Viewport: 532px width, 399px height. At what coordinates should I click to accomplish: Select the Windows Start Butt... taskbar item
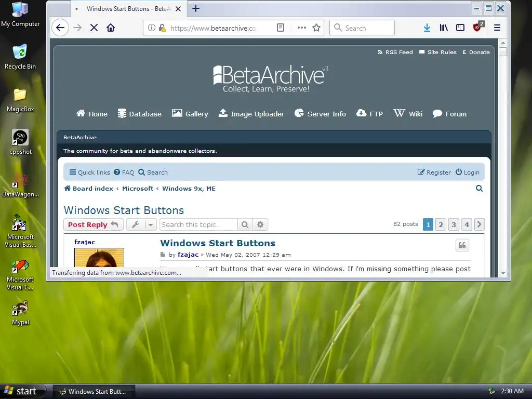pyautogui.click(x=95, y=392)
